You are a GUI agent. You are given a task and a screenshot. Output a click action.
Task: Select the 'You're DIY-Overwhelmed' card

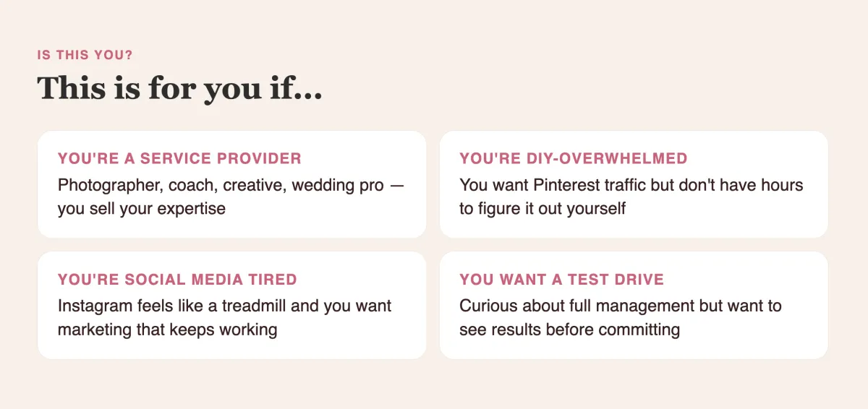pyautogui.click(x=634, y=184)
